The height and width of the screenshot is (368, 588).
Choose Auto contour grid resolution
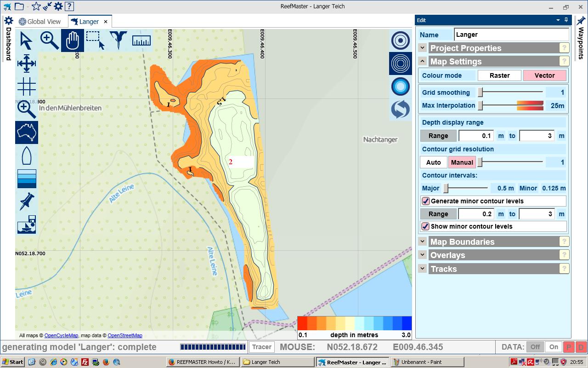[x=434, y=162]
